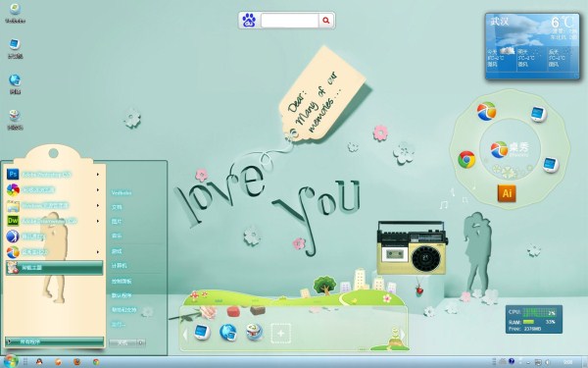Screen dimensions: 588x368
Task: Select the highlighted uninstall entry in the Start menu
Action: (x=54, y=268)
